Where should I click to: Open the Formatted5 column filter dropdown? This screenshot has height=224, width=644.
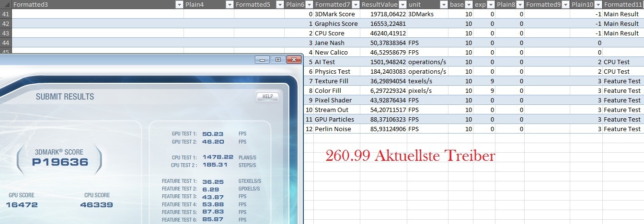[x=279, y=5]
